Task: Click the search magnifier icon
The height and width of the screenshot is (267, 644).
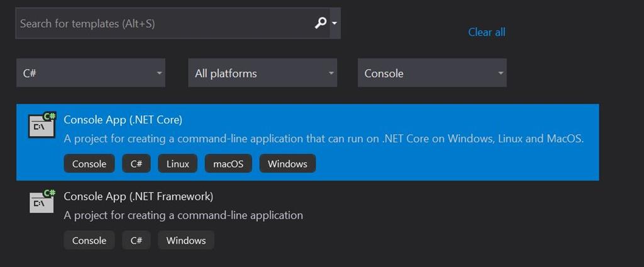Action: pyautogui.click(x=320, y=23)
